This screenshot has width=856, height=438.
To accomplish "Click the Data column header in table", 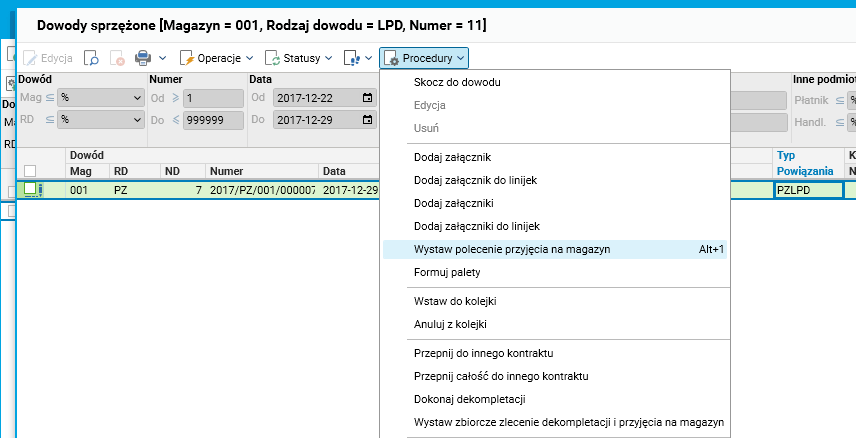I will click(x=349, y=171).
